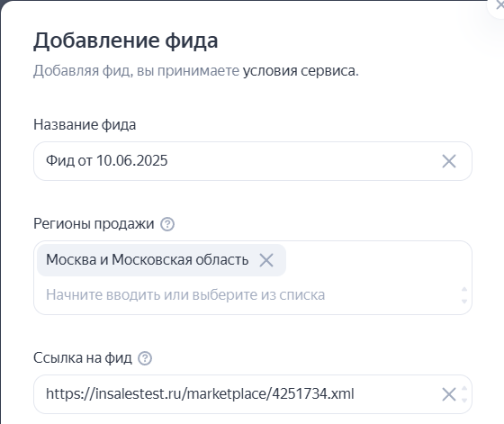Click the Регионы продажи label

(x=94, y=224)
